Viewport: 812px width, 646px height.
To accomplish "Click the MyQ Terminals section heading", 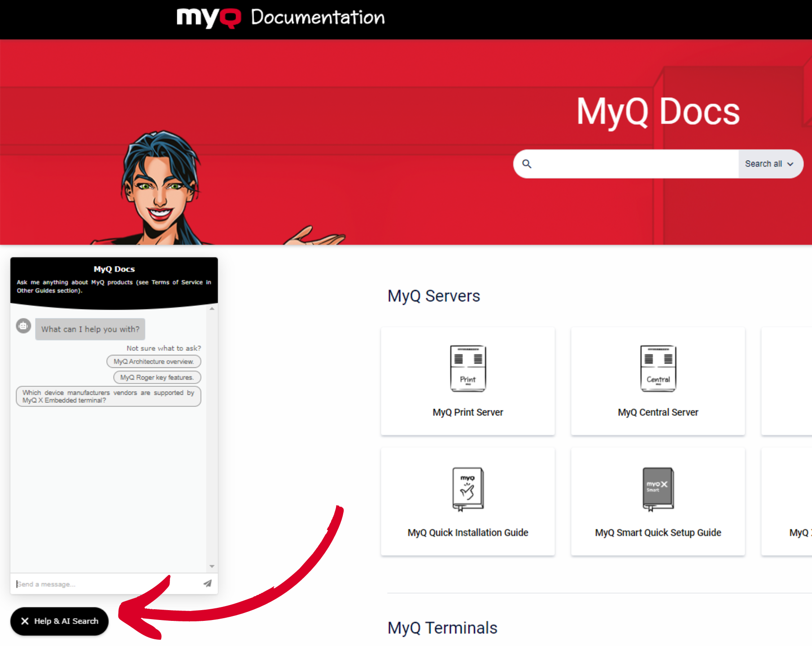I will 442,628.
